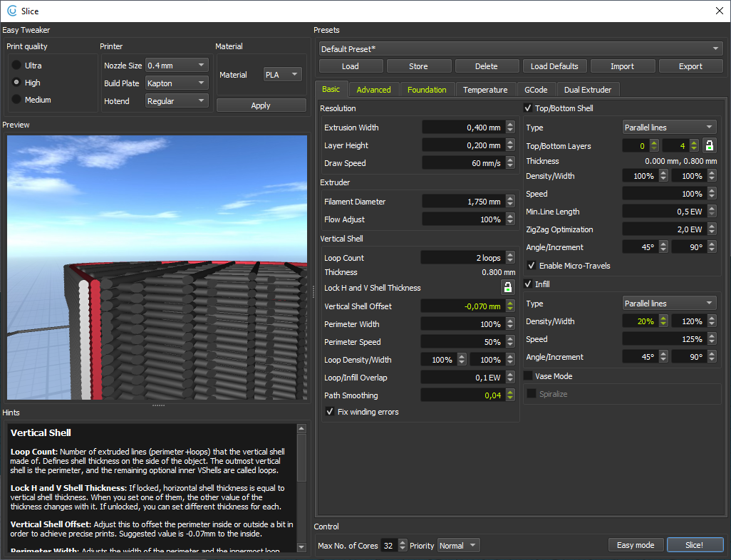Adjust the Flow Adjust stepper
Screen dimensions: 731x560
[x=510, y=219]
